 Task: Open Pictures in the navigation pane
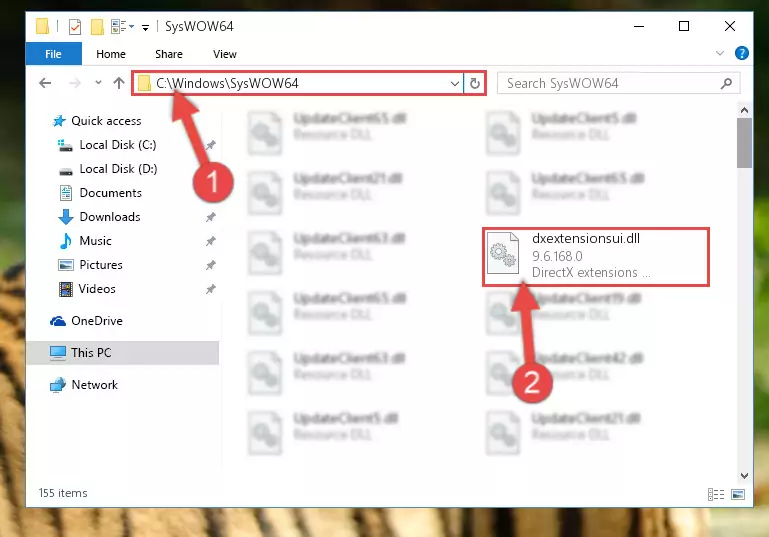[x=101, y=265]
